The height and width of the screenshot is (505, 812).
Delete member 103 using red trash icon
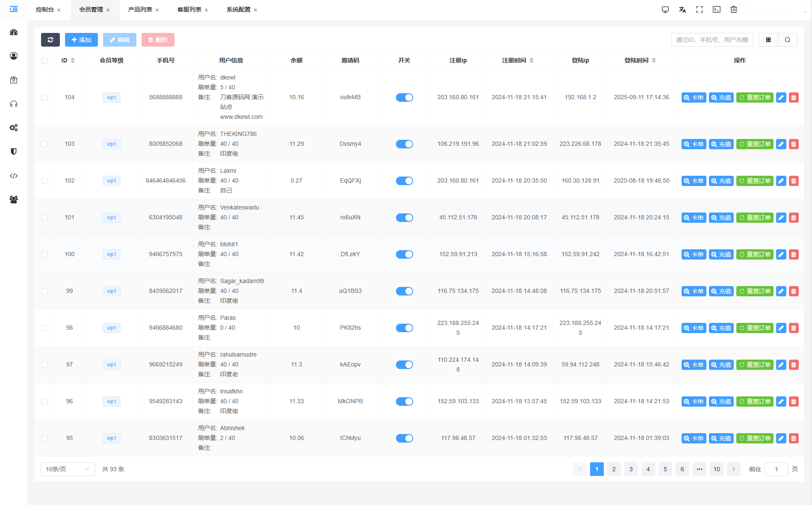click(794, 144)
